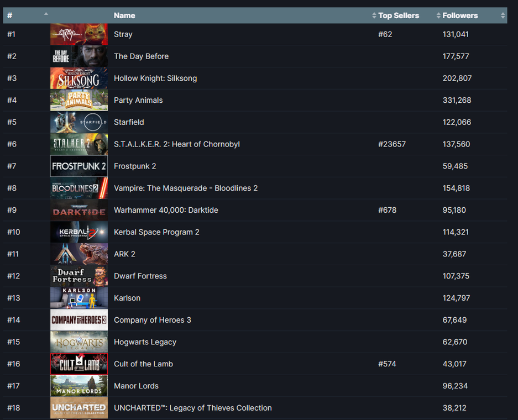Open the Starfield name link
Viewport: 518px width, 420px height.
(x=129, y=122)
